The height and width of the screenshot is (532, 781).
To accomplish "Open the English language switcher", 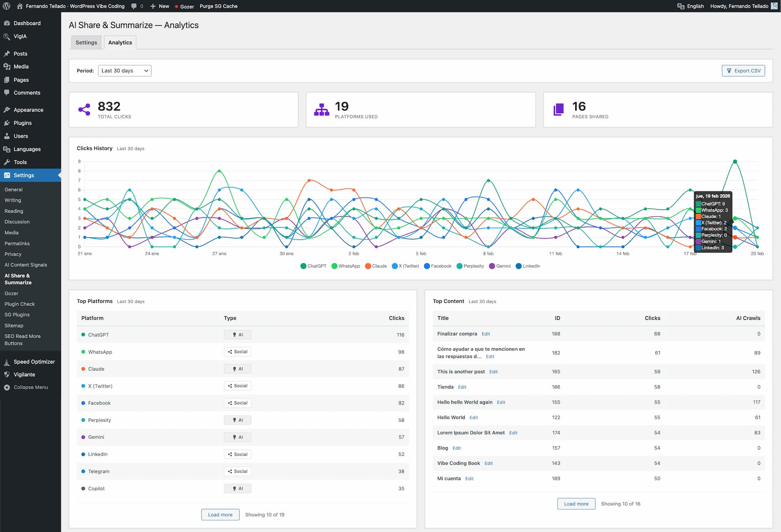I will pyautogui.click(x=690, y=6).
